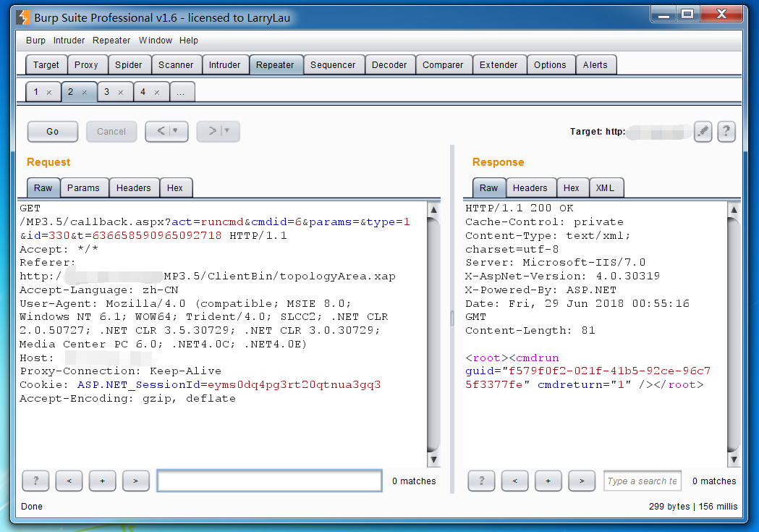Click the request vertical scrollbar track

433,334
